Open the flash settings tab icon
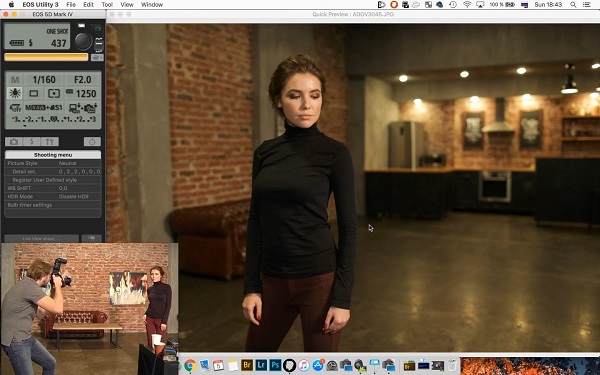The height and width of the screenshot is (375, 600). [x=32, y=142]
